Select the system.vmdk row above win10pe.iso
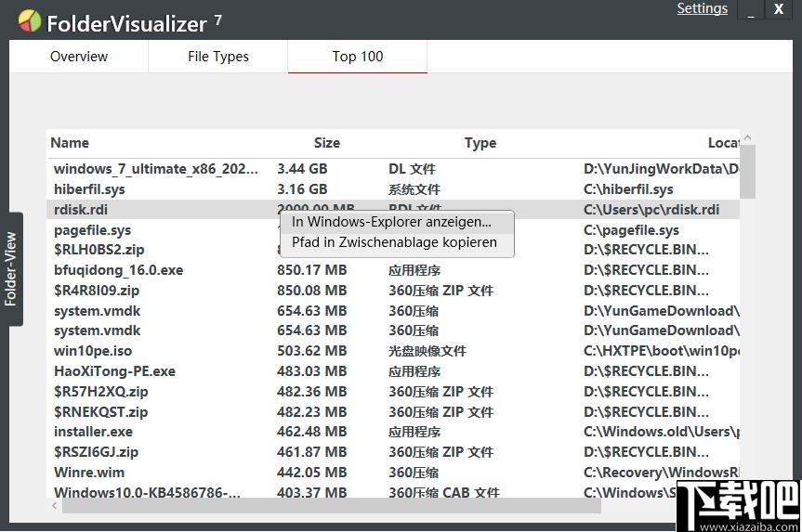 coord(393,331)
